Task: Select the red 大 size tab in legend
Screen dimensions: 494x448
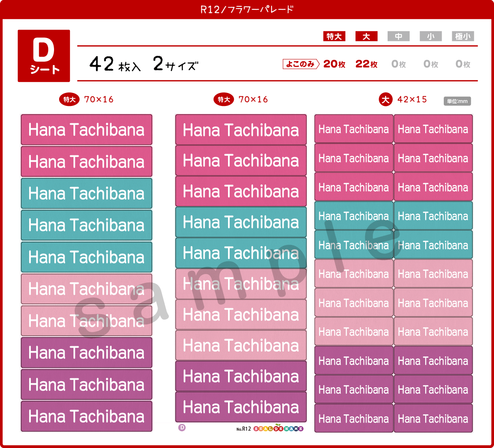Action: tap(366, 36)
